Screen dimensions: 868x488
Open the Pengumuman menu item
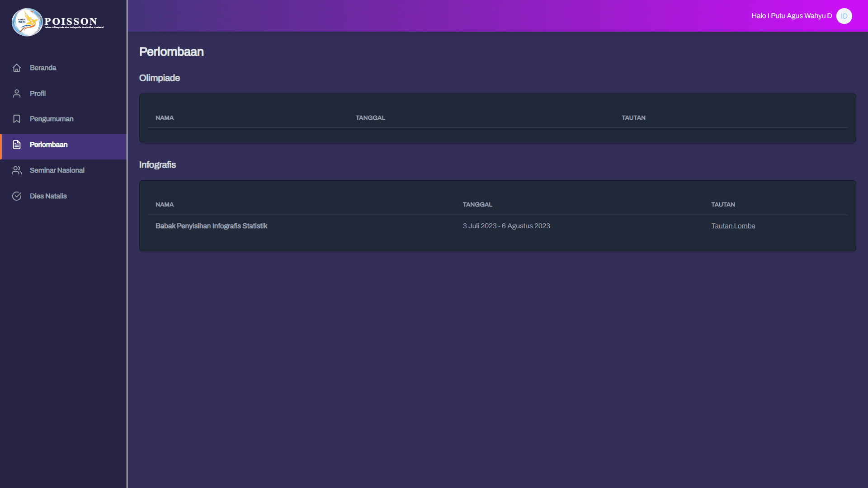pos(52,119)
